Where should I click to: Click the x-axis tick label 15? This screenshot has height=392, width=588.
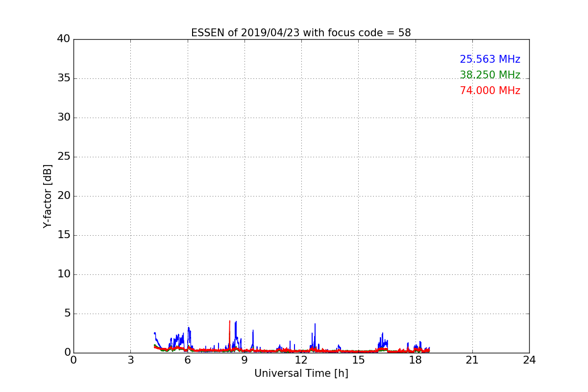[358, 360]
